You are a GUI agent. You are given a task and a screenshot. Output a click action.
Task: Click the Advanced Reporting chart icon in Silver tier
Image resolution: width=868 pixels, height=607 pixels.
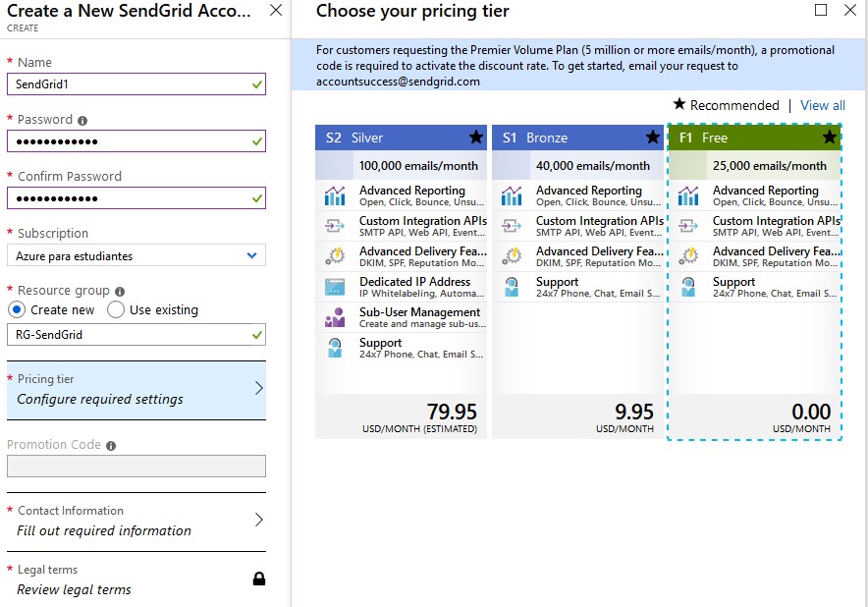[x=335, y=196]
